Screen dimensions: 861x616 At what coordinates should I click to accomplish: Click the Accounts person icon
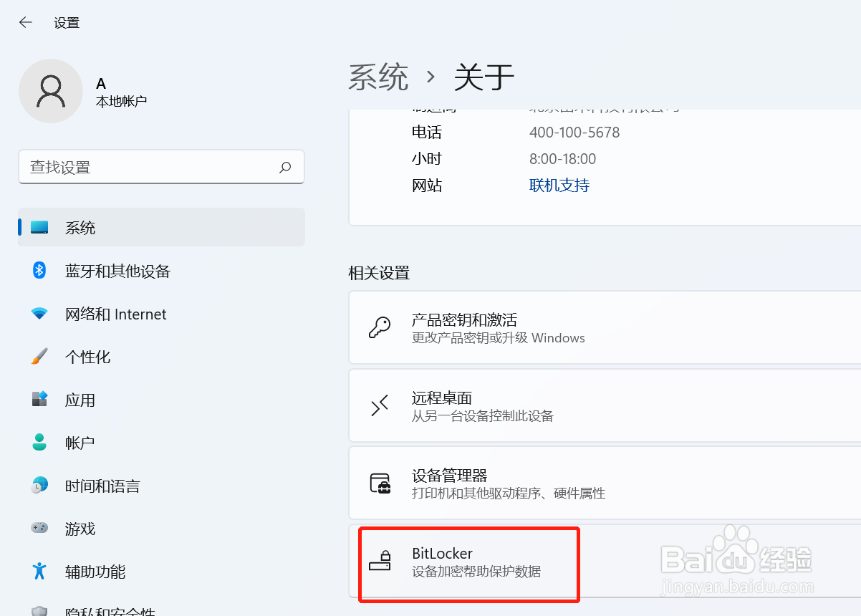(x=39, y=442)
